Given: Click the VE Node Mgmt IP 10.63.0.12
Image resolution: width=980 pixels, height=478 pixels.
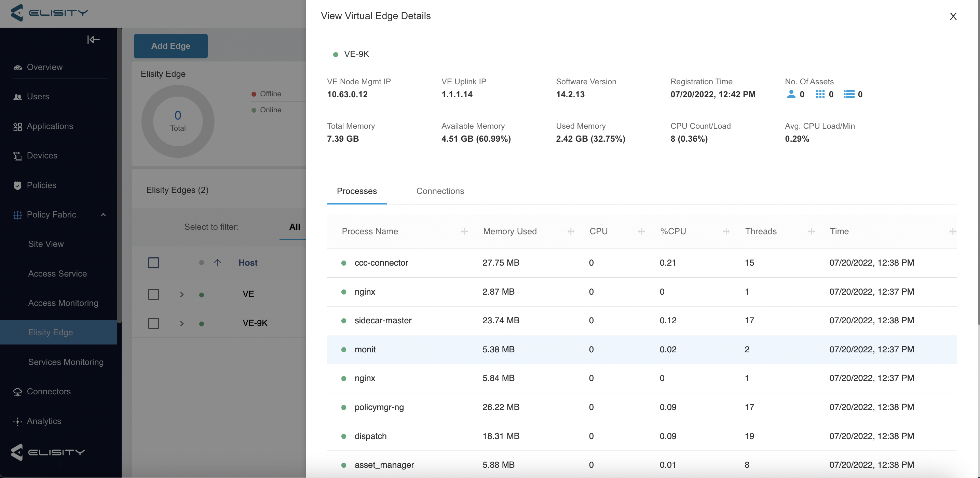Looking at the screenshot, I should (347, 94).
